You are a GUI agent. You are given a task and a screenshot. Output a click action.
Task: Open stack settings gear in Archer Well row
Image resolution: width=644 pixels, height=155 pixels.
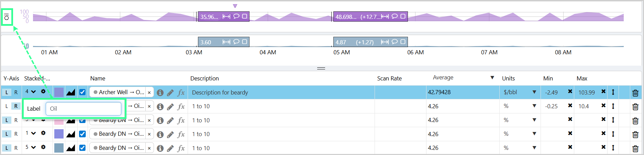43,92
